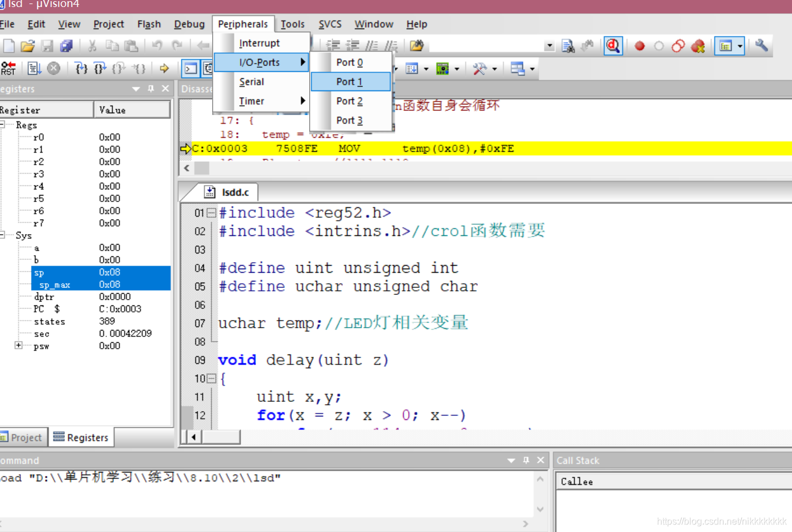Choose Port 0 from I/O-Ports
This screenshot has width=792, height=532.
(x=350, y=62)
